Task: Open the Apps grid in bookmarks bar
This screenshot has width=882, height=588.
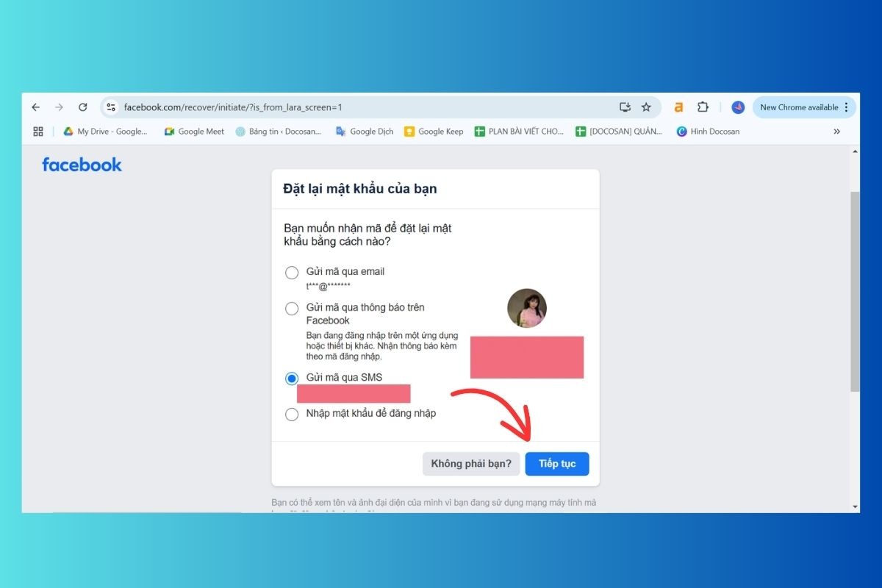Action: pyautogui.click(x=38, y=132)
